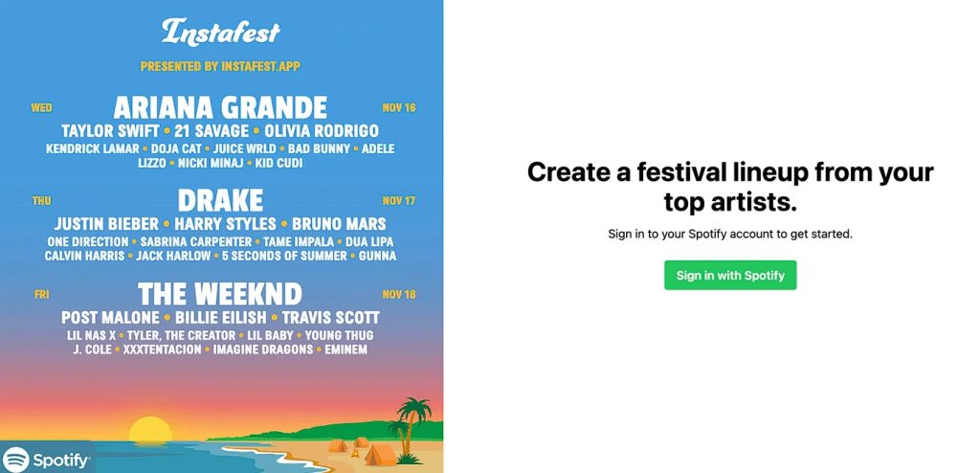This screenshot has width=980, height=473.
Task: Click Billie Eilish in the lineup
Action: (x=220, y=317)
